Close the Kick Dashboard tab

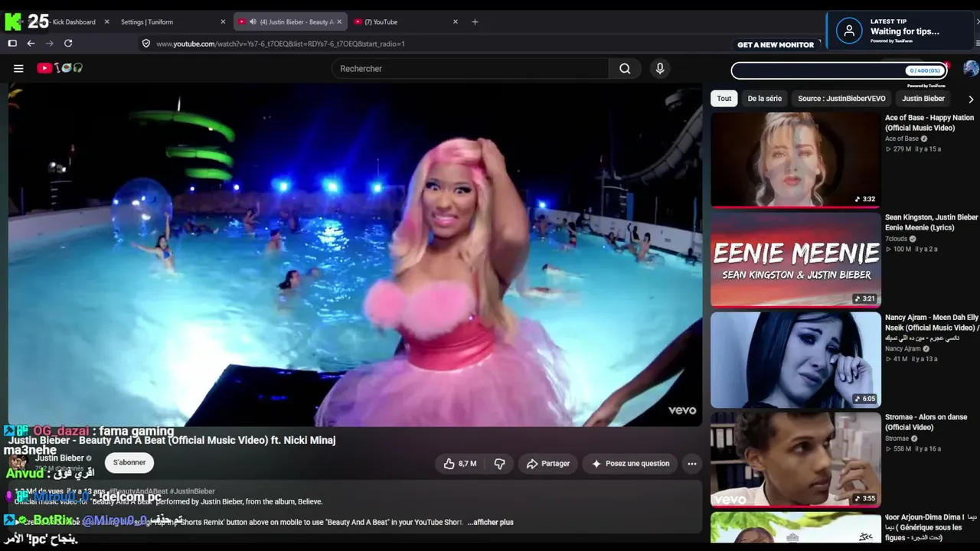[106, 21]
